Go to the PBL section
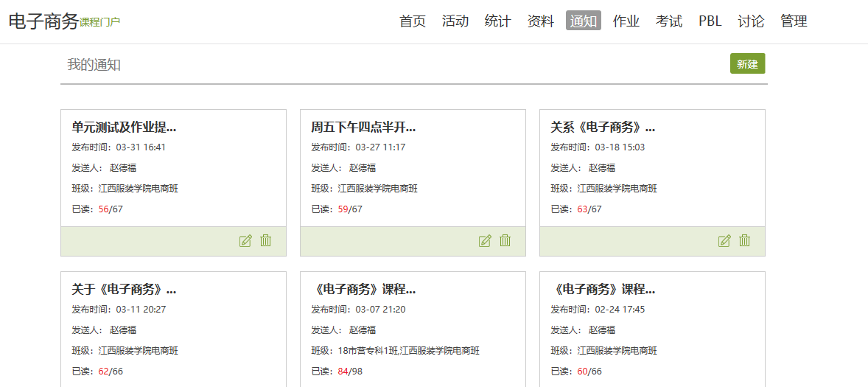 (x=710, y=21)
